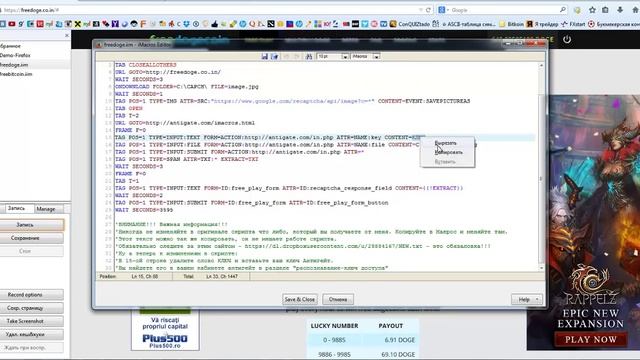Click 'Ln 15, Ch 88' in editor status bar
Image resolution: width=640 pixels, height=360 pixels.
point(145,276)
